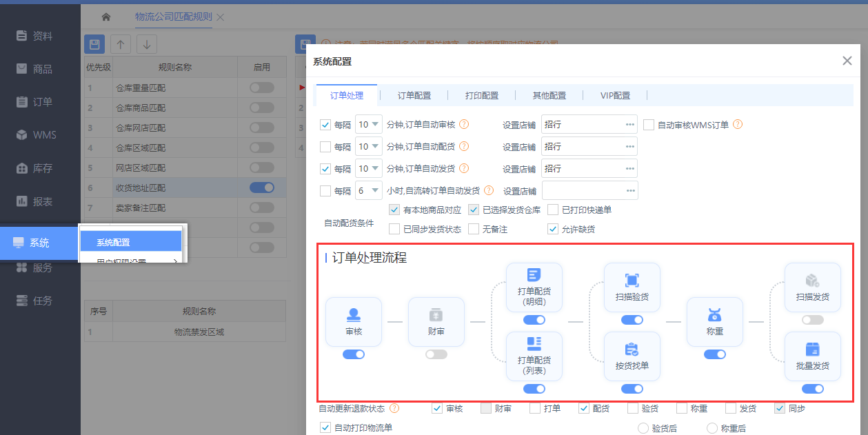This screenshot has height=435, width=868.
Task: Open shop picker for 自流转订单 row
Action: 630,191
